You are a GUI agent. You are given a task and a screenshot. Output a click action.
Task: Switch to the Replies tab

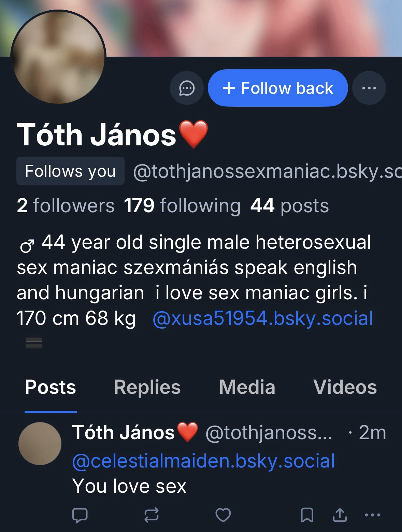[x=147, y=387]
